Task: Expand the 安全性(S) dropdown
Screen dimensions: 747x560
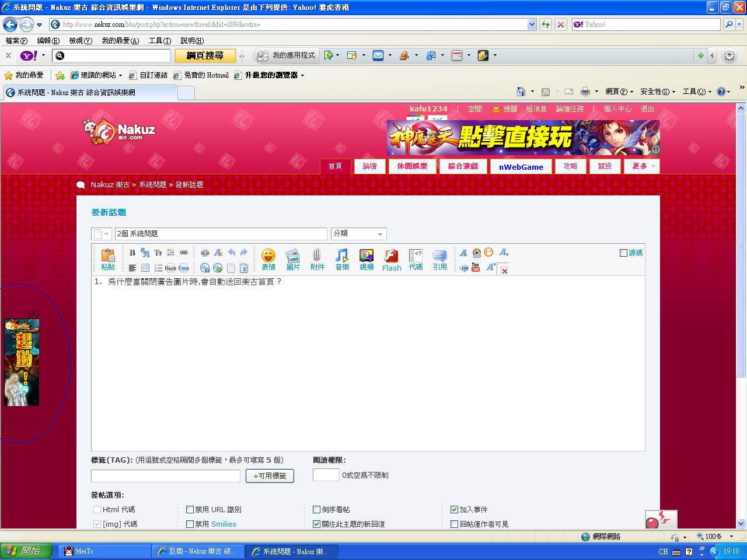Action: (x=657, y=92)
